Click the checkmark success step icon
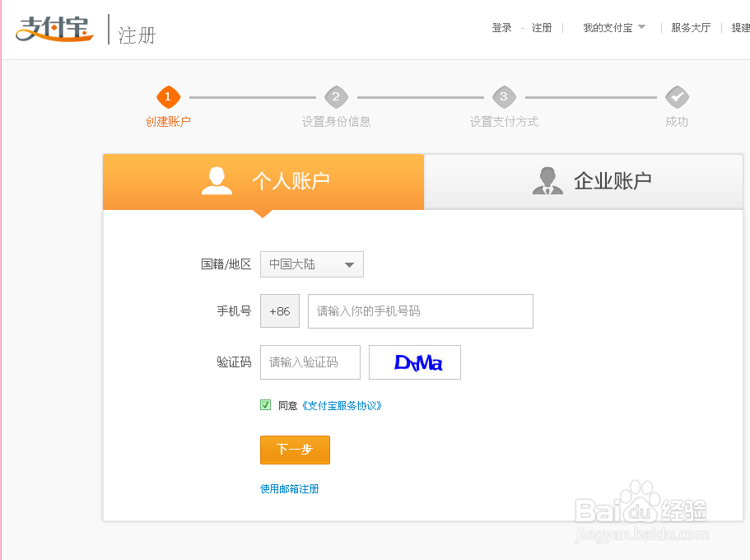Screen dimensions: 750x560 677,97
